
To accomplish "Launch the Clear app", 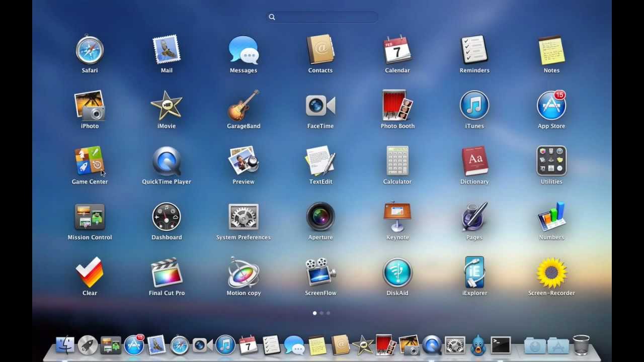I will (x=90, y=273).
